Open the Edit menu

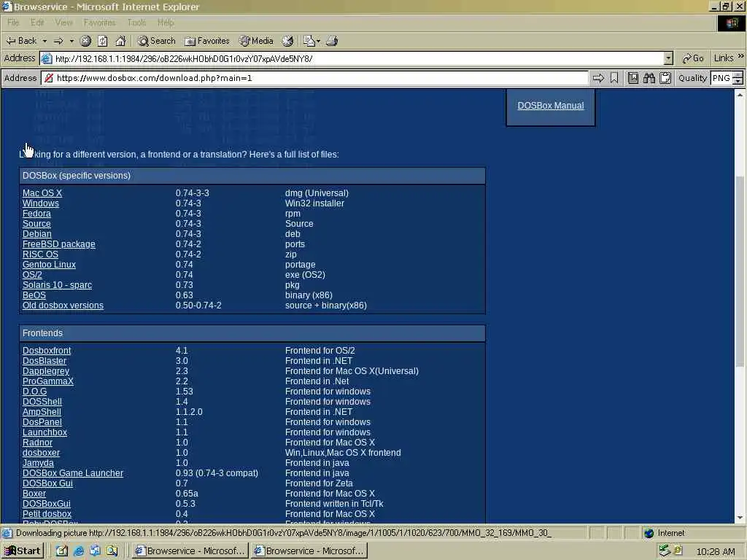(x=37, y=23)
